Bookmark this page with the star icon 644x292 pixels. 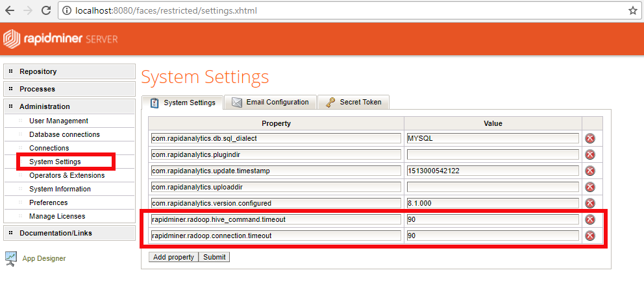click(x=633, y=10)
